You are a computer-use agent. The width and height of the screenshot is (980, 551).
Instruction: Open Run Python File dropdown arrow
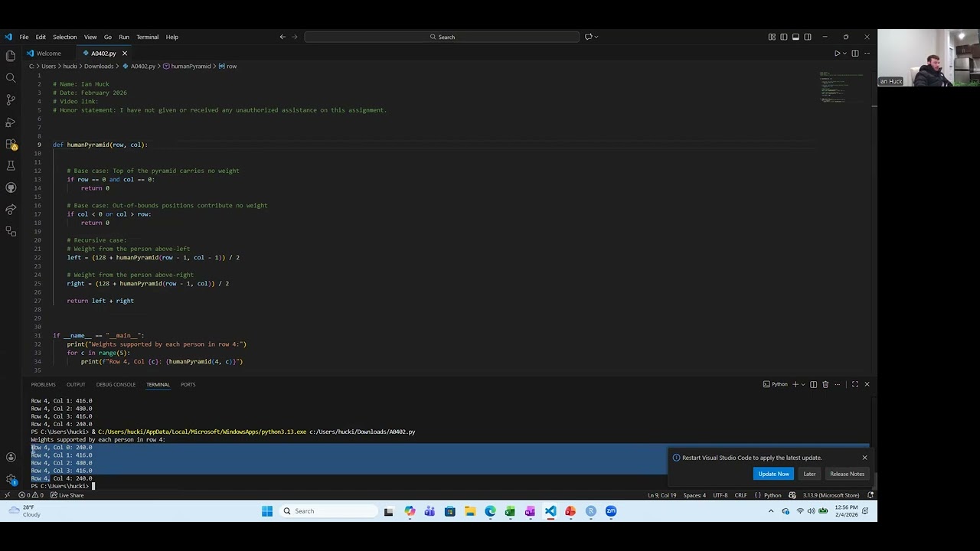click(844, 54)
